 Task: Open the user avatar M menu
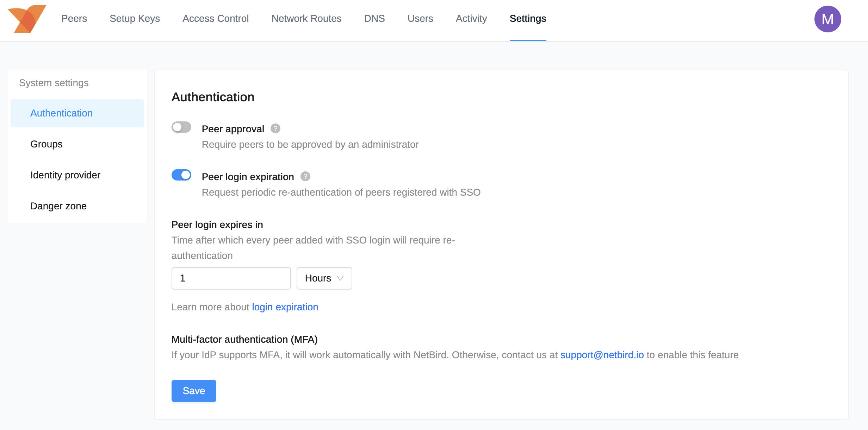(827, 19)
